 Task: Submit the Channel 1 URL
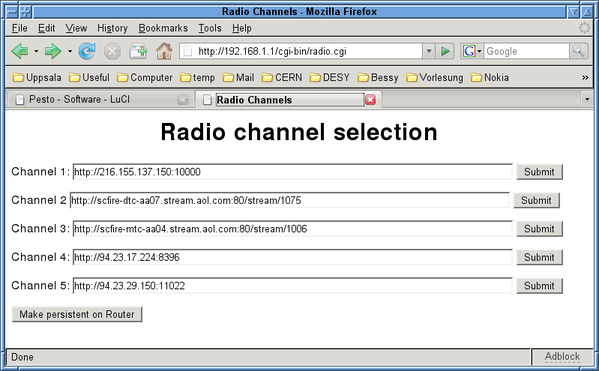[x=539, y=172]
